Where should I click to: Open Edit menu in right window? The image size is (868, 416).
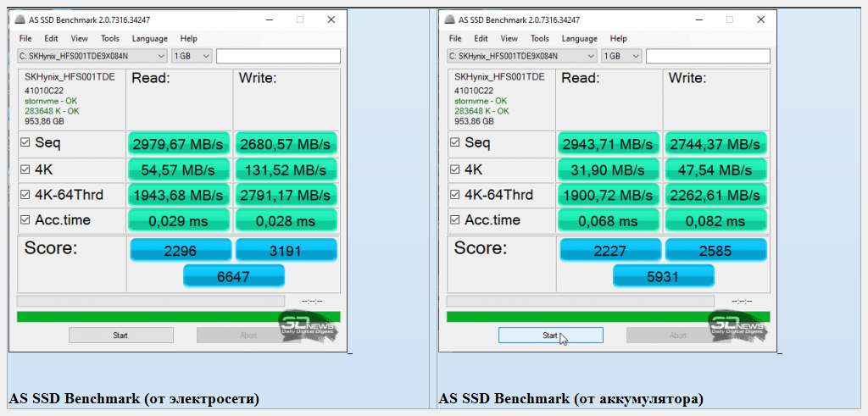[x=481, y=39]
